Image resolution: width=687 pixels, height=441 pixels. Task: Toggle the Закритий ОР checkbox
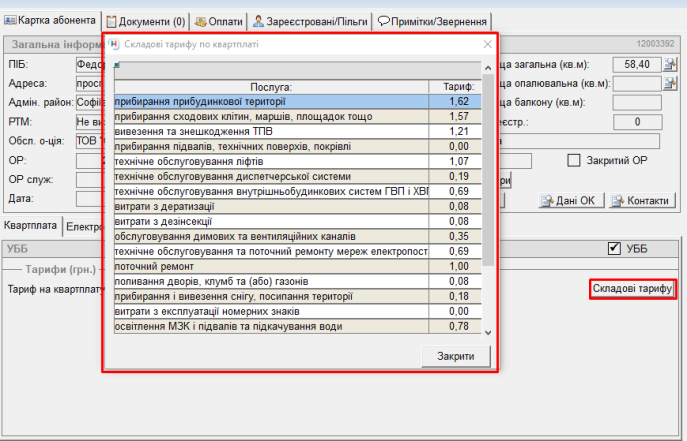pyautogui.click(x=574, y=160)
